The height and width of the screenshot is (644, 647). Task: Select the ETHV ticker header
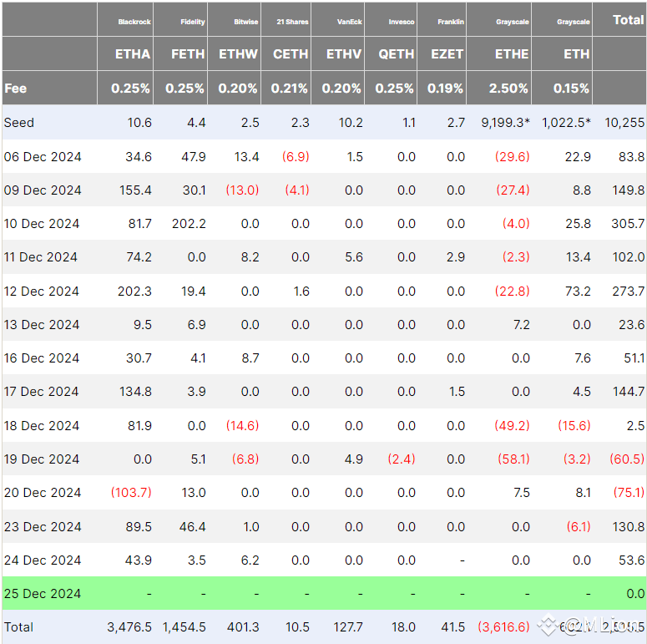pos(344,54)
